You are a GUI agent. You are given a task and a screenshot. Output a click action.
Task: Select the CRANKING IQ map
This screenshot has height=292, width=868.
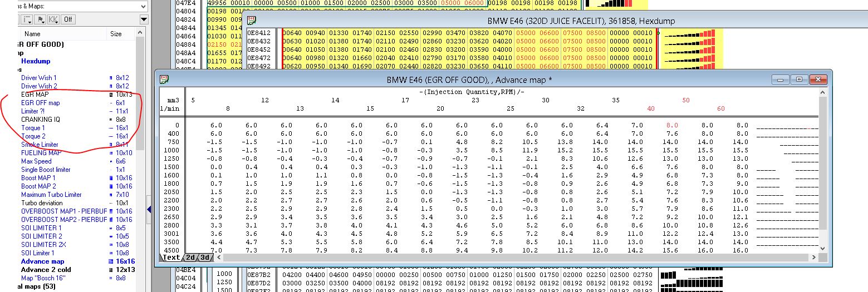coord(41,120)
